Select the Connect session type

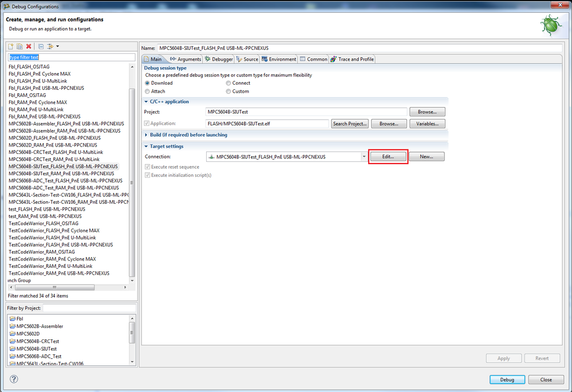click(x=228, y=83)
